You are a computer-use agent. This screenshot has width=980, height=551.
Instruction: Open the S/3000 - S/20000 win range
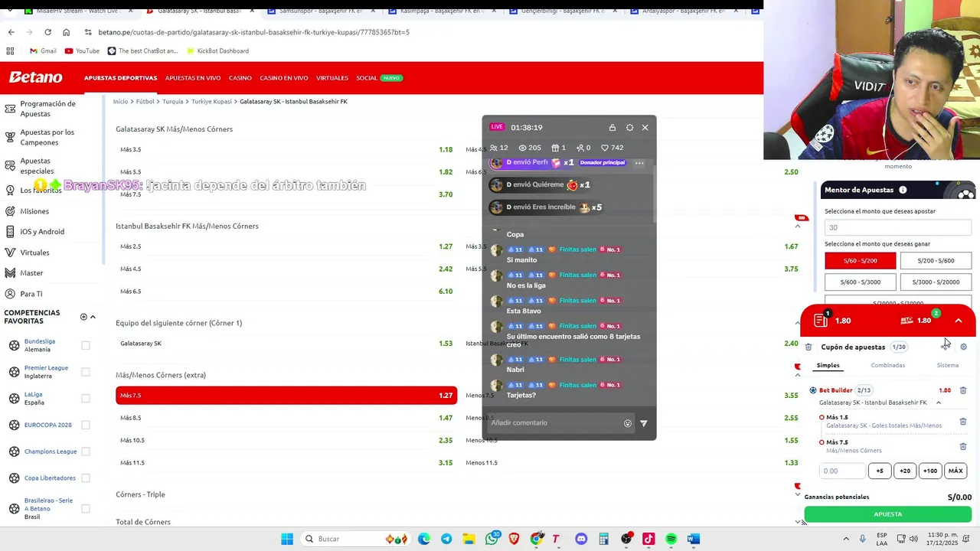936,282
